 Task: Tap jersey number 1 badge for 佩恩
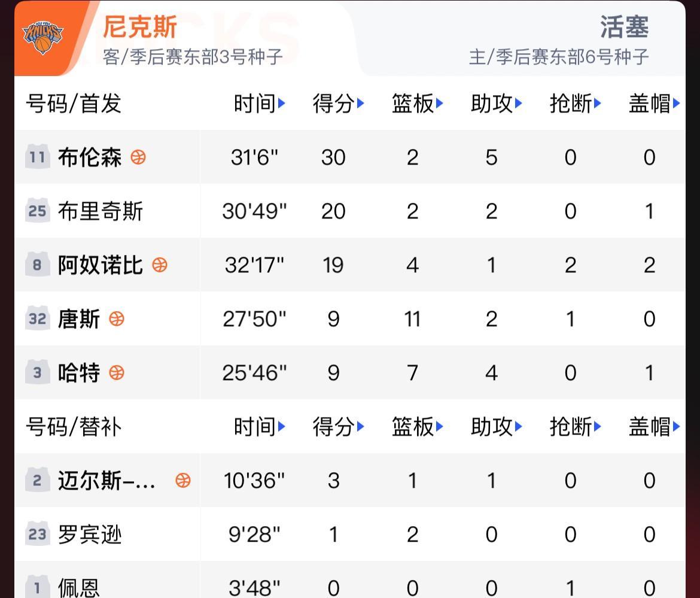[x=38, y=587]
